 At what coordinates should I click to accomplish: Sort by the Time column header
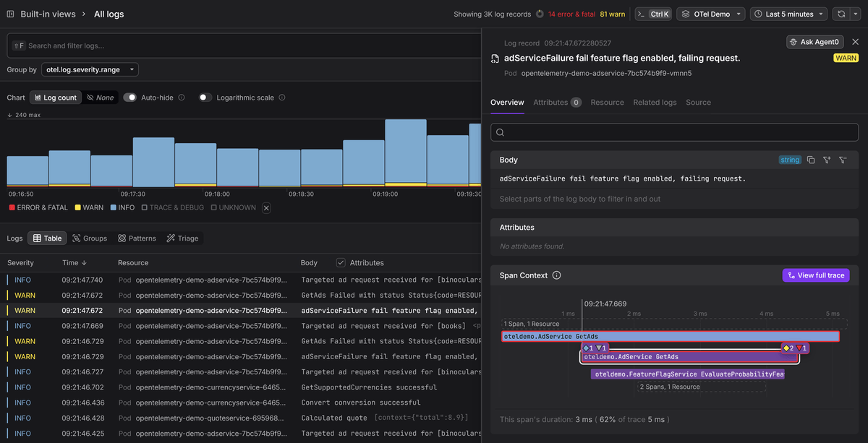pos(75,263)
